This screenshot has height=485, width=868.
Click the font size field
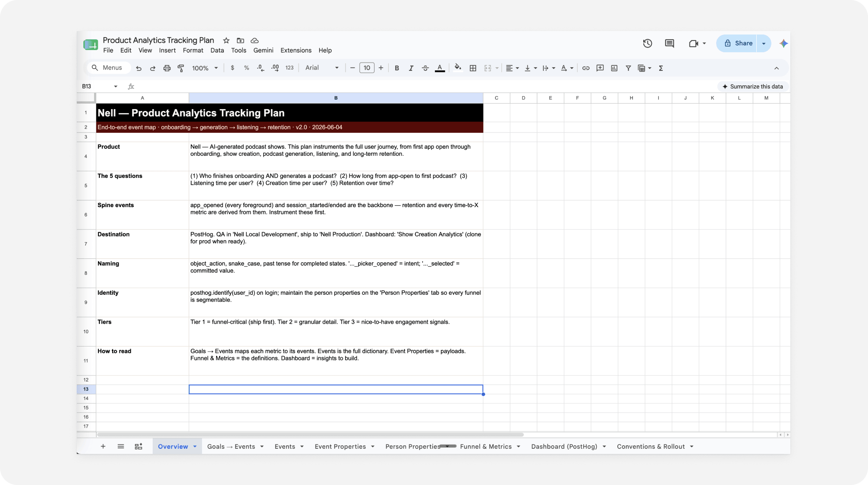tap(367, 68)
